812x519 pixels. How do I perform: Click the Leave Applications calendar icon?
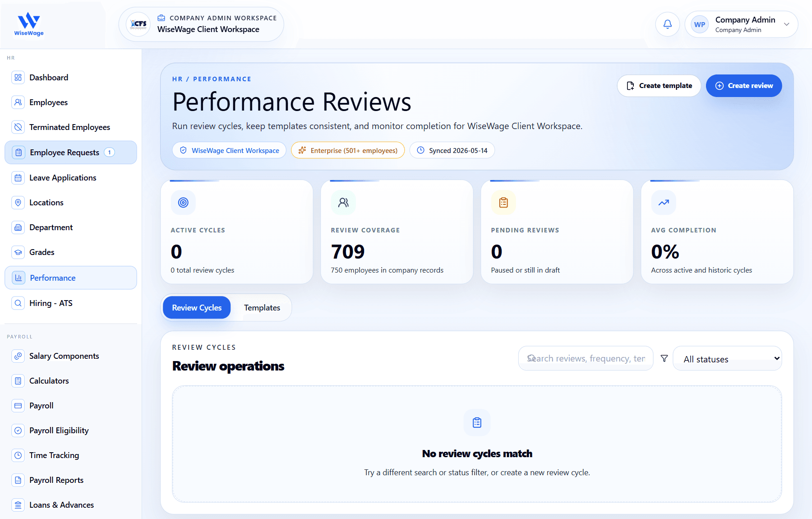(x=18, y=178)
